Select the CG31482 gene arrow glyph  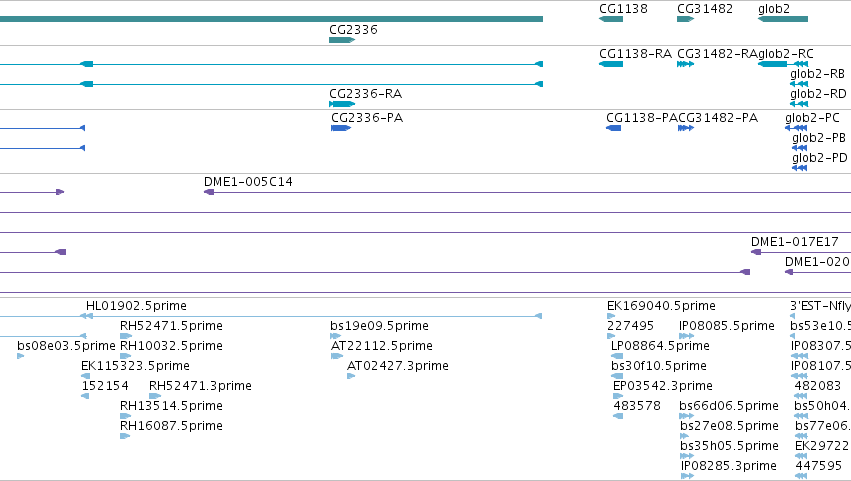[x=685, y=19]
